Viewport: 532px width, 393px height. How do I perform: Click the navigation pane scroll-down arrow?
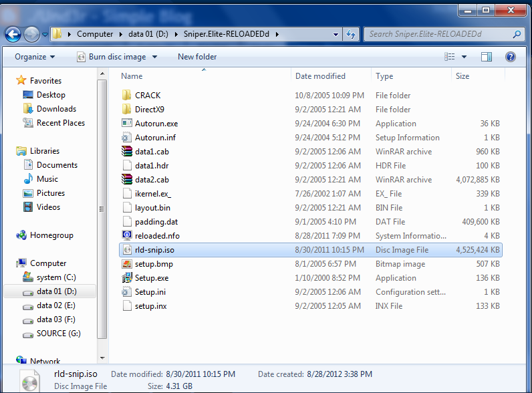tap(102, 358)
